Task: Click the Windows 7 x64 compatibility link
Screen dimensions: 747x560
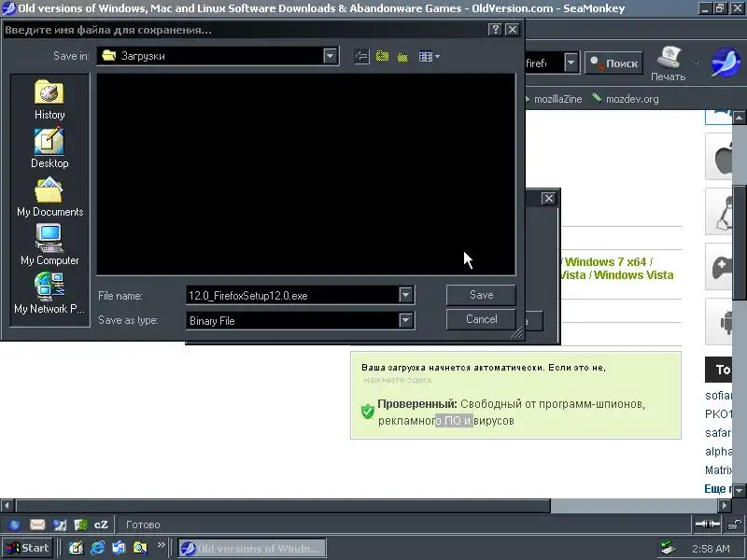Action: click(608, 262)
